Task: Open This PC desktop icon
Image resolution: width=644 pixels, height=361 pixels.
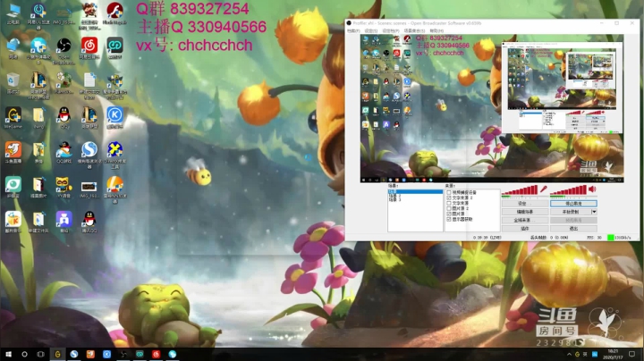Action: pos(13,13)
